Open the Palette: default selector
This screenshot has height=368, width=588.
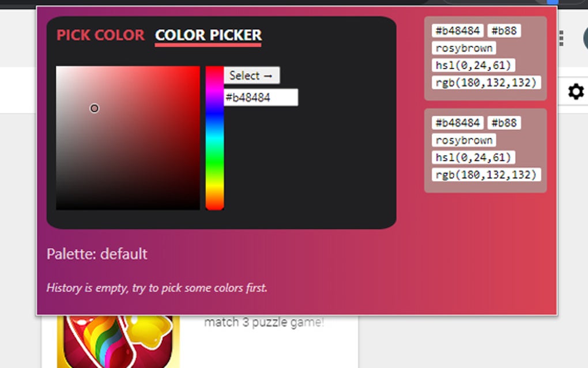pyautogui.click(x=96, y=254)
